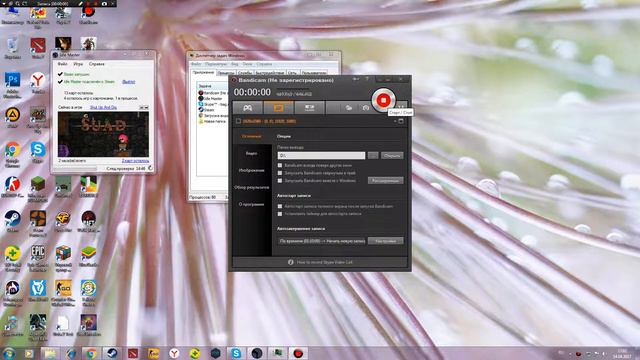The image size is (640, 360).
Task: Click the Skype icon in the taskbar
Action: (236, 353)
